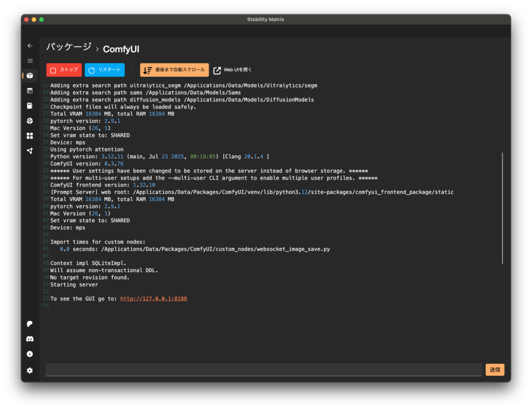Click the Patreon icon in the sidebar
The width and height of the screenshot is (532, 410).
click(30, 324)
